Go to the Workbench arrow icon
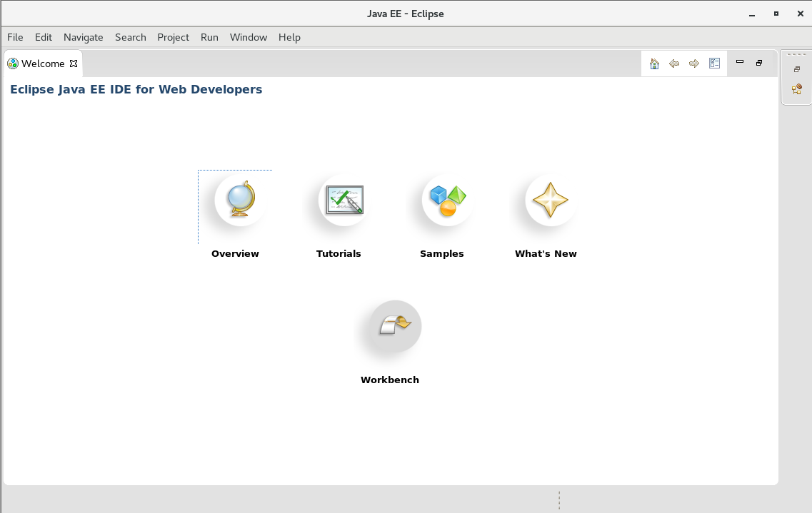This screenshot has height=513, width=812. (x=395, y=326)
